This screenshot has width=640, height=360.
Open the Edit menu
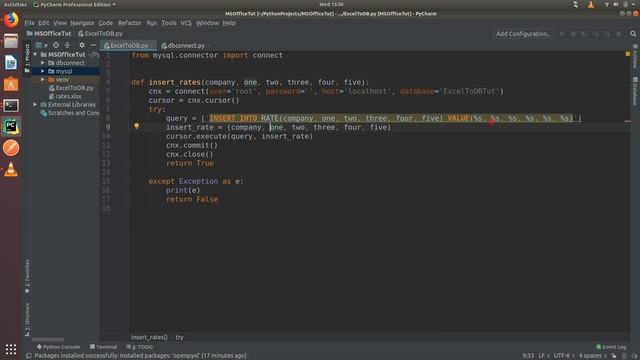coord(44,23)
